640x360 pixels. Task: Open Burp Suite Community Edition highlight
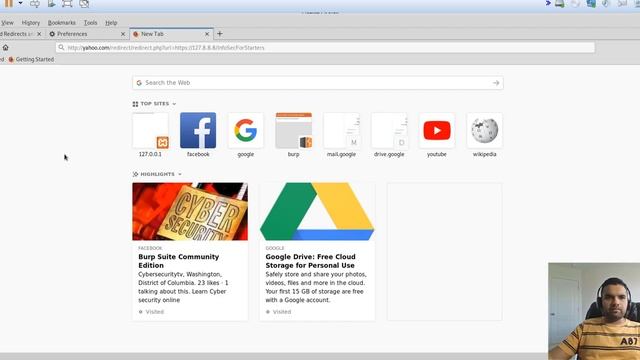pos(179,261)
